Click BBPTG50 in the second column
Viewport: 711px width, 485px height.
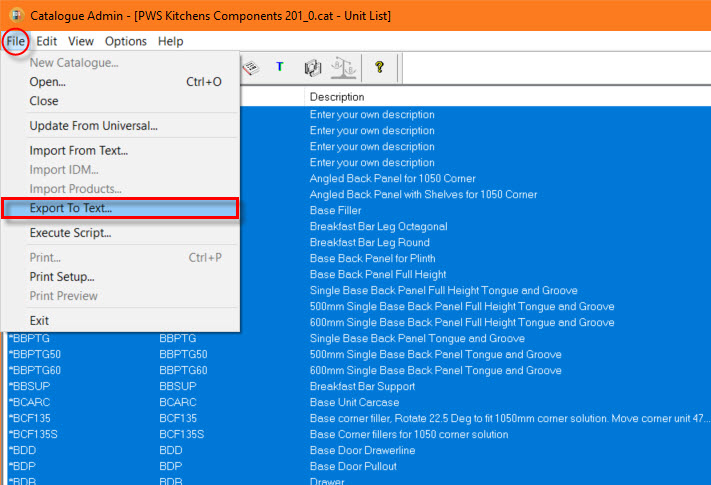(x=183, y=354)
